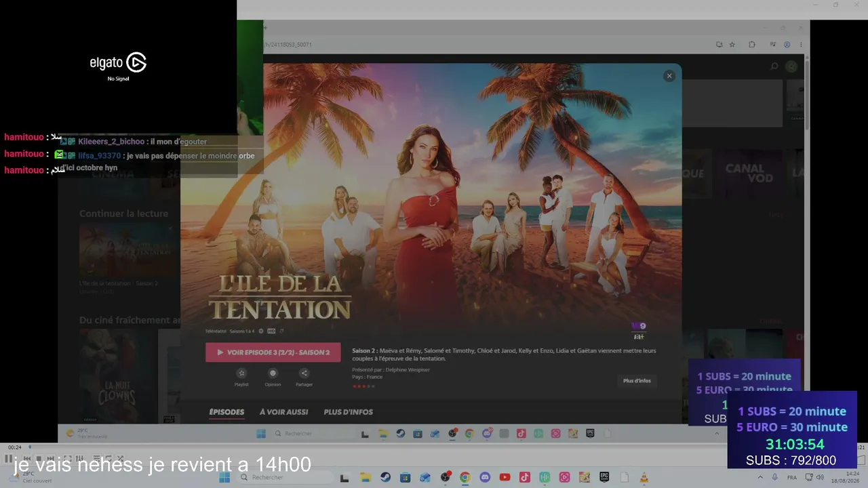Launch Epic Games on the bottom taskbar
Screen dimensions: 868x488
[604, 477]
